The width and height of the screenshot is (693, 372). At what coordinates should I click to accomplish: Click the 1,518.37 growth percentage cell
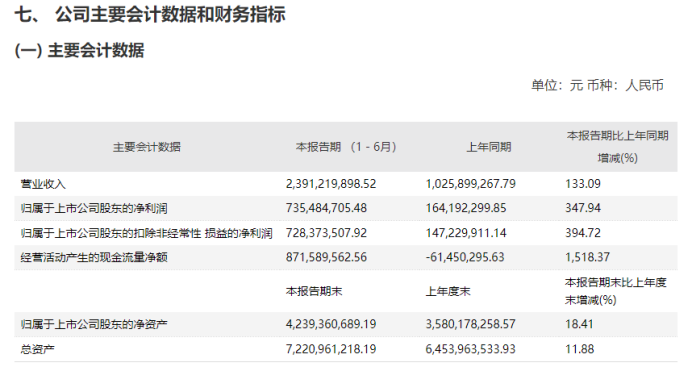click(587, 257)
